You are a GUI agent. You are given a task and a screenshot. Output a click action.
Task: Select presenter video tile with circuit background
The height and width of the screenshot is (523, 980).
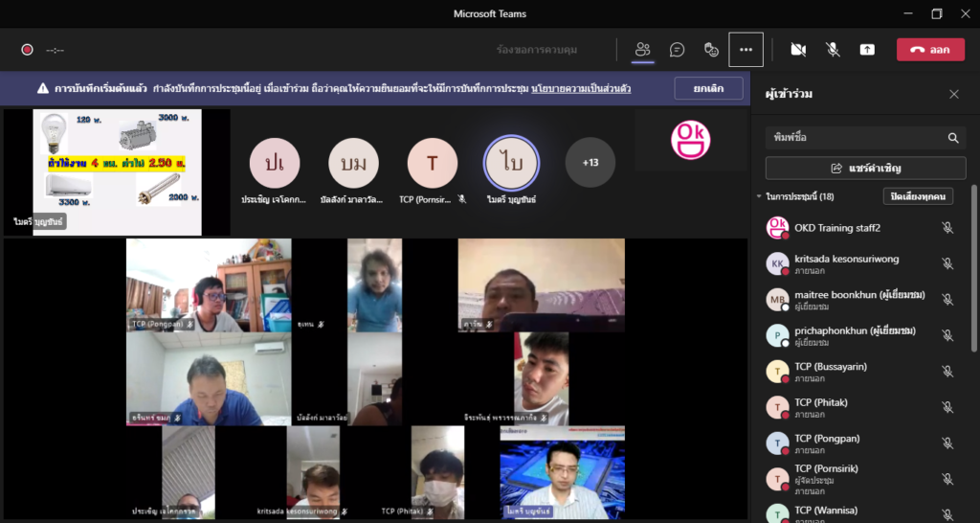tap(563, 472)
